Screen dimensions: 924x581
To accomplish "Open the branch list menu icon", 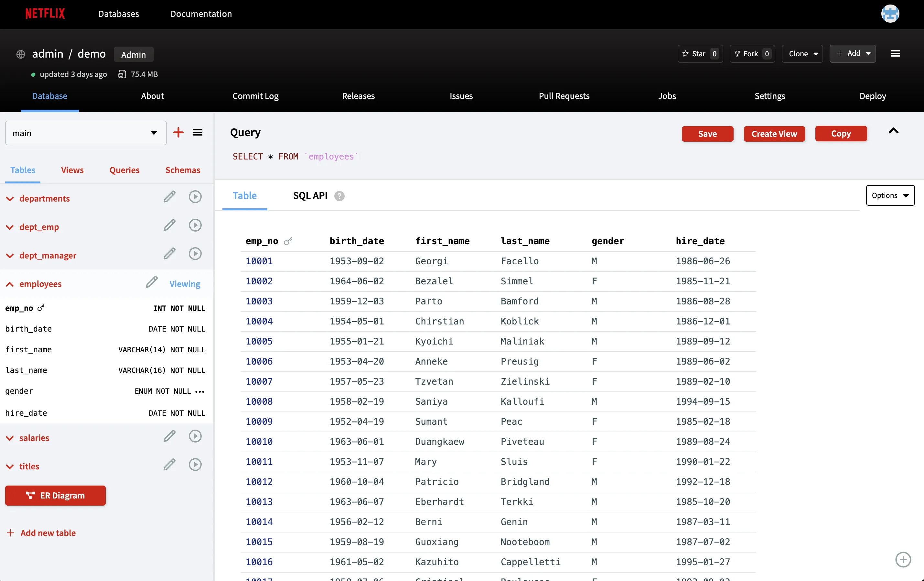I will (x=198, y=133).
